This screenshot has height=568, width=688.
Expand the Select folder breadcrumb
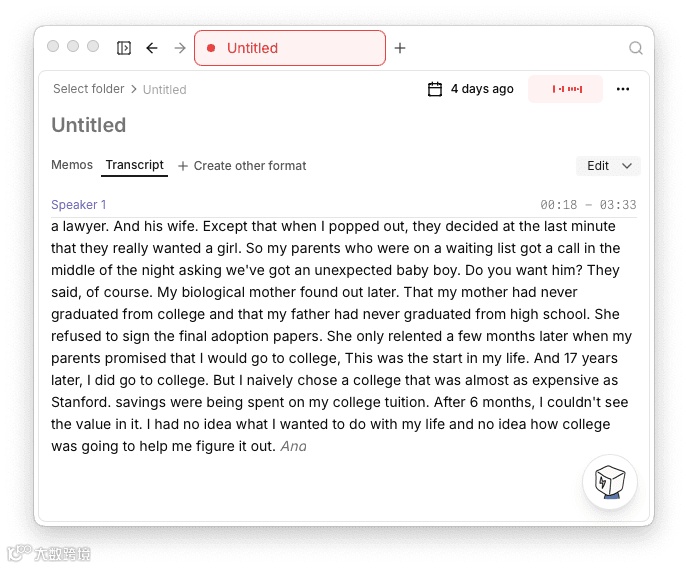click(88, 89)
